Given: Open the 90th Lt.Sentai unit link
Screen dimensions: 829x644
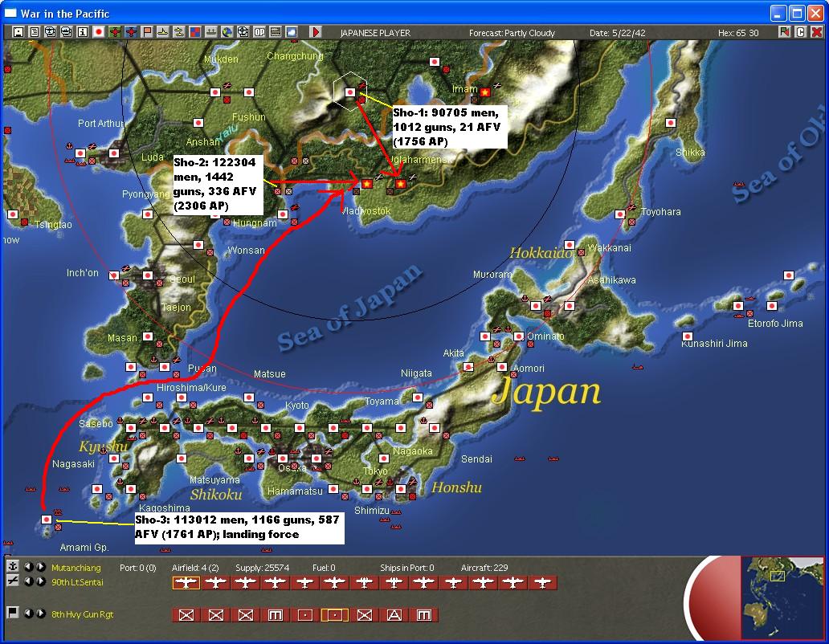Looking at the screenshot, I should [x=77, y=581].
